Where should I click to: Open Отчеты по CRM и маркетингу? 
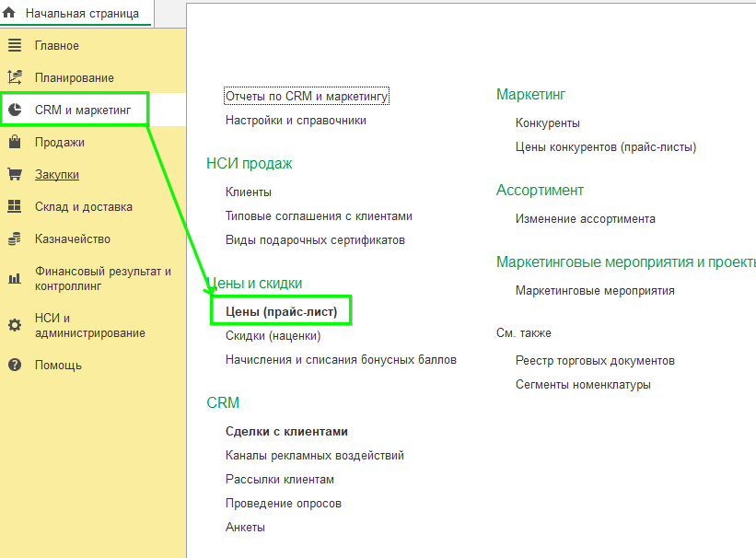(x=307, y=96)
